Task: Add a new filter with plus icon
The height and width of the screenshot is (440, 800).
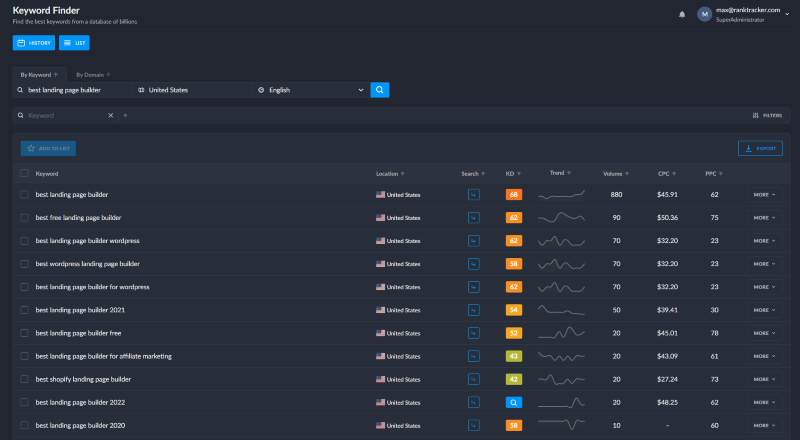Action: [126, 115]
